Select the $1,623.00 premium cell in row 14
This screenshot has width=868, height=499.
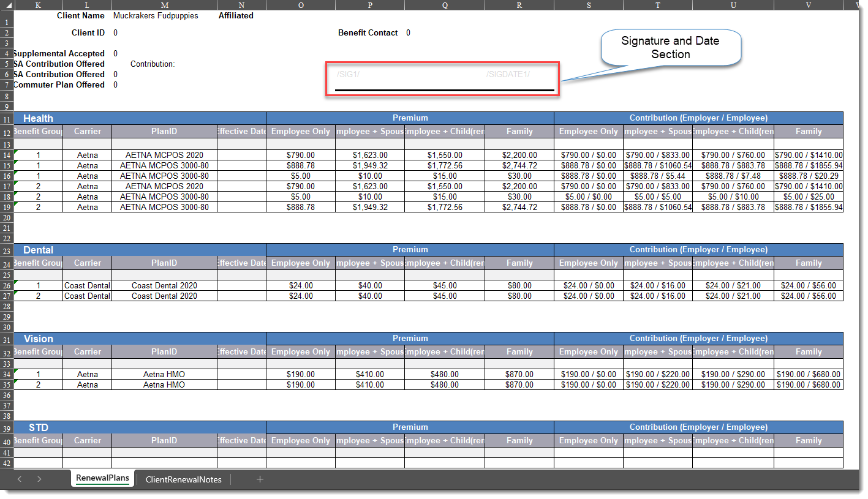click(x=369, y=156)
